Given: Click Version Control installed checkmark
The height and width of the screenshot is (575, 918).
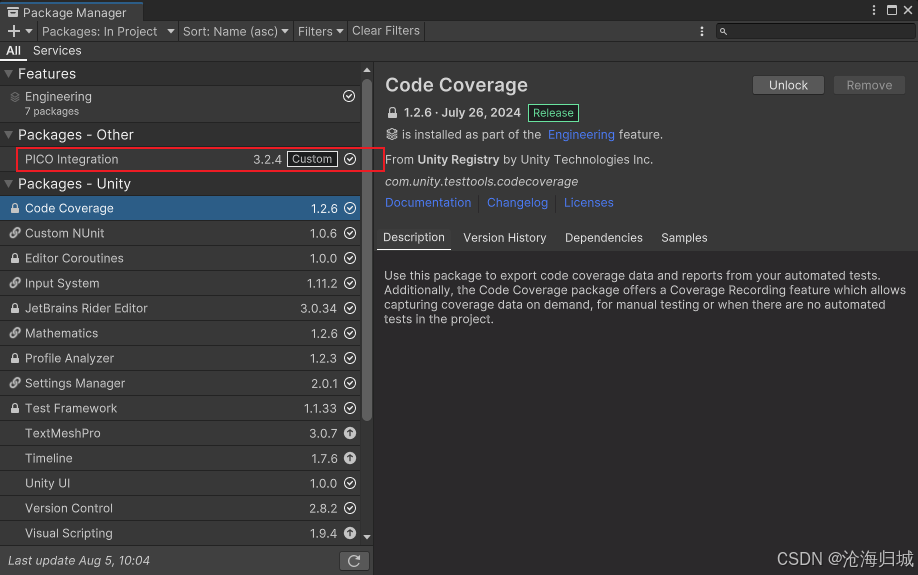Looking at the screenshot, I should point(350,508).
